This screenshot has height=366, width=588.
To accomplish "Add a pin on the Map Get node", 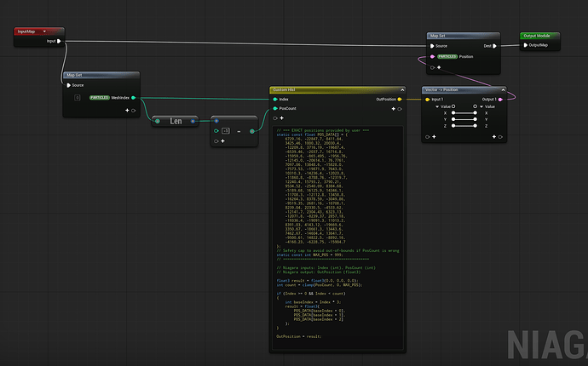I will (x=128, y=111).
